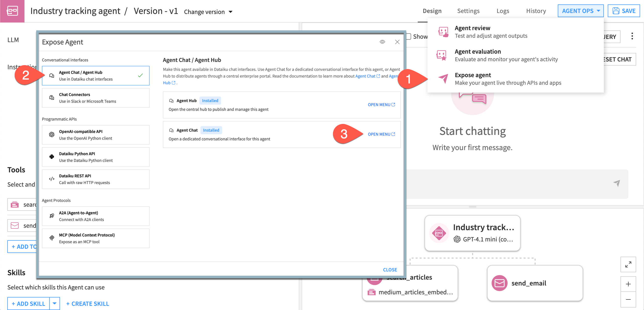This screenshot has width=644, height=310.
Task: Click the REST API code brackets icon
Action: [x=51, y=179]
